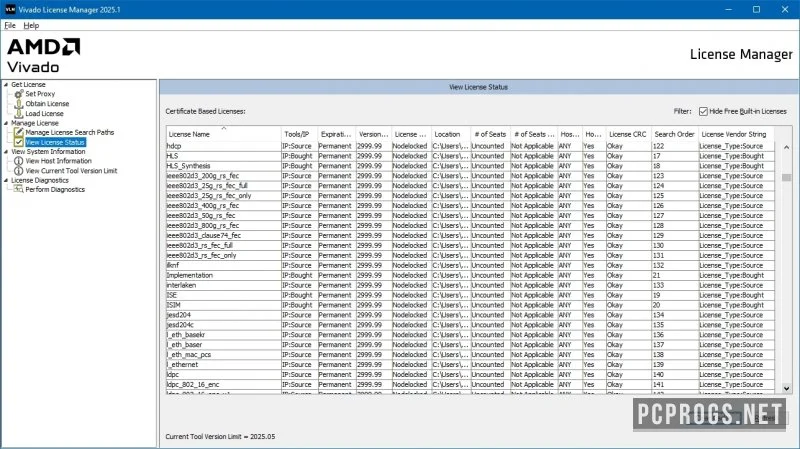The image size is (800, 449).
Task: Collapse the Manage License tree node
Action: coord(6,123)
